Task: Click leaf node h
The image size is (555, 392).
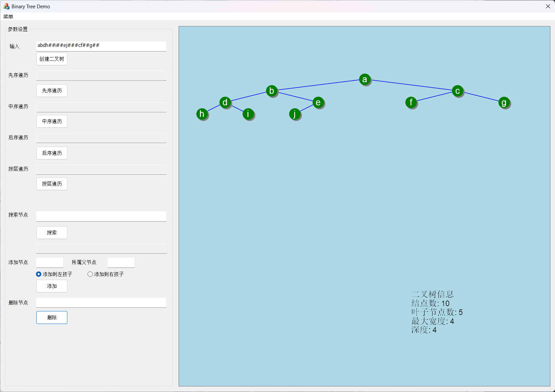Action: [202, 114]
